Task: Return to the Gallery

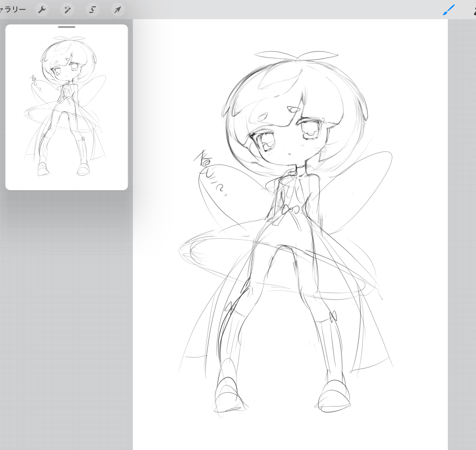Action: 12,10
